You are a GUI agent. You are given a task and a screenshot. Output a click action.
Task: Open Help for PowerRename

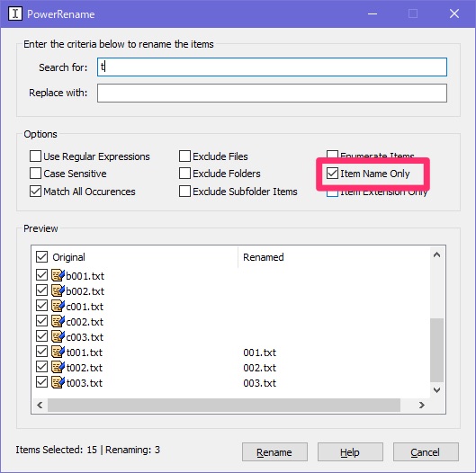pos(350,452)
